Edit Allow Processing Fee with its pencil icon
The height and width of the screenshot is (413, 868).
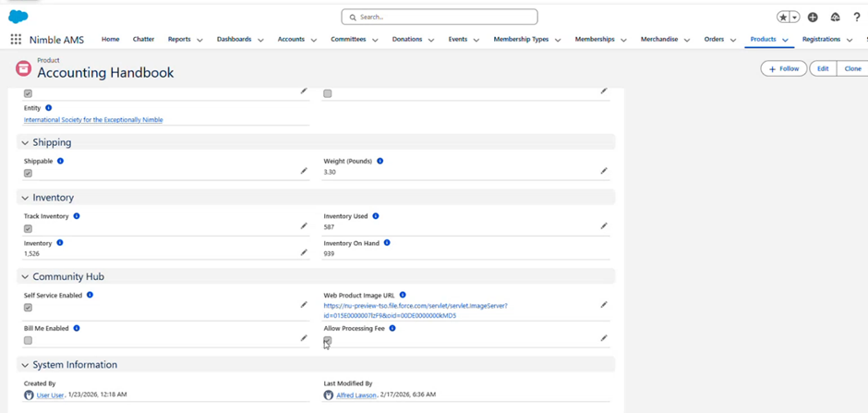click(604, 338)
